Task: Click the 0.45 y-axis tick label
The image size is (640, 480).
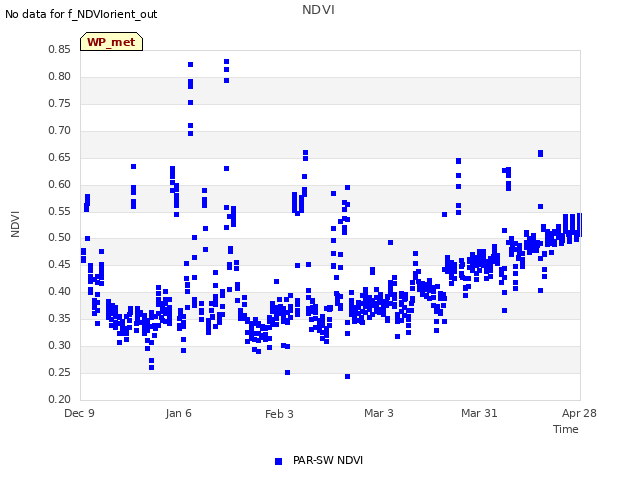Action: (x=59, y=264)
